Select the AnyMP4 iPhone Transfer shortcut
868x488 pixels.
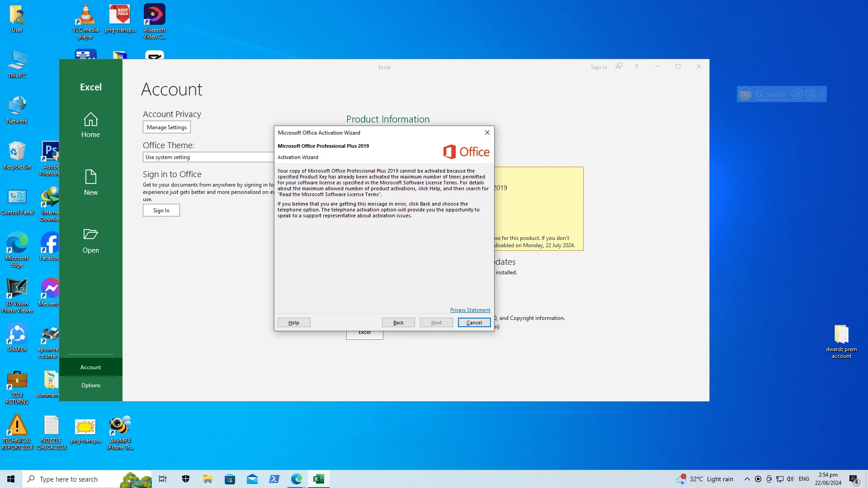120,432
